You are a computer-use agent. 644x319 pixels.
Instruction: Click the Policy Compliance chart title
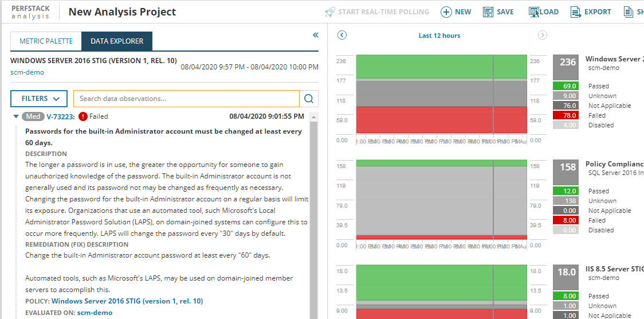[x=614, y=164]
